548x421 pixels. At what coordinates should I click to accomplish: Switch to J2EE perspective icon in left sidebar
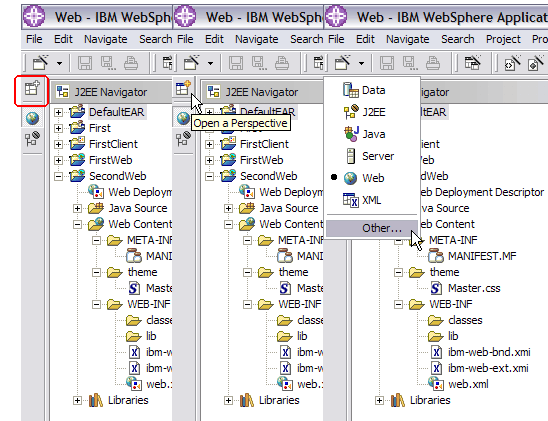pos(32,139)
